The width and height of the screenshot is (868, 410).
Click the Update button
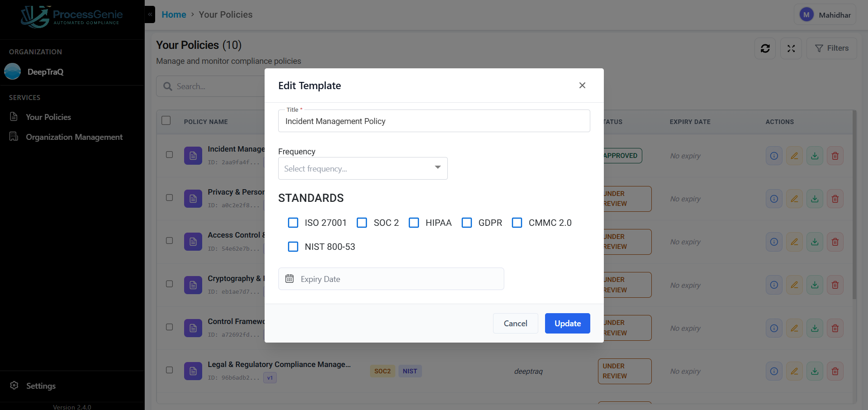(568, 323)
